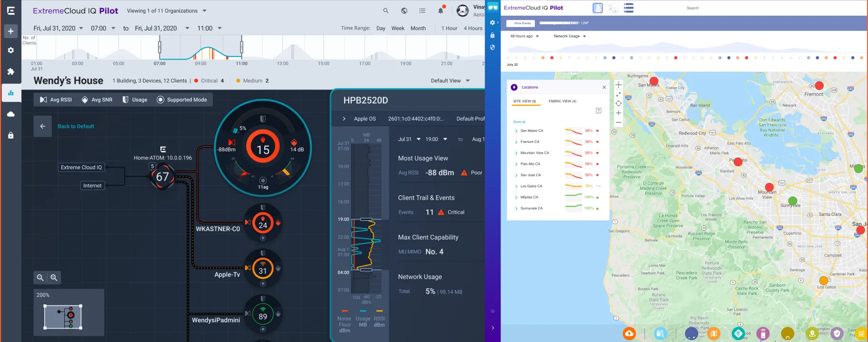Click the globe icon in top header

pyautogui.click(x=404, y=10)
